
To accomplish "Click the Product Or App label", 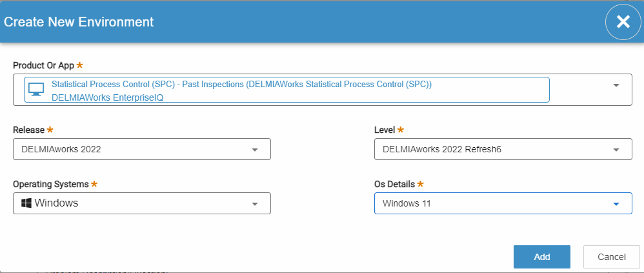I will point(43,65).
